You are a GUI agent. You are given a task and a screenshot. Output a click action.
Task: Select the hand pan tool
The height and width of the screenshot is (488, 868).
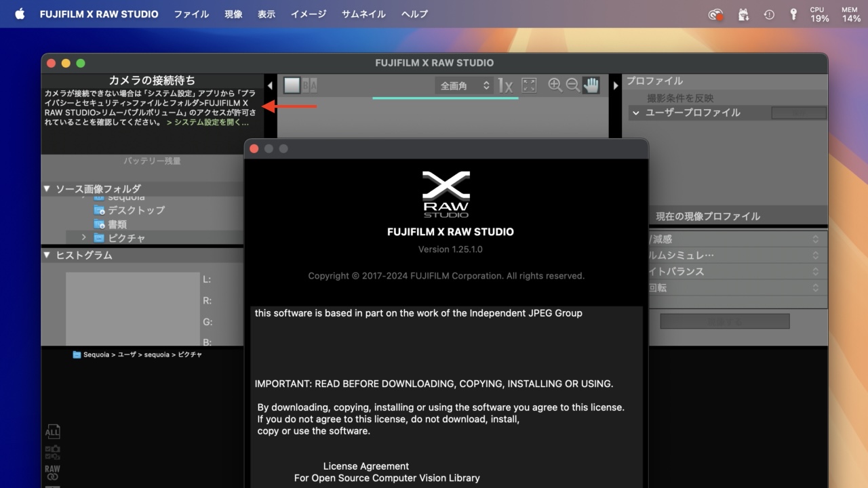pyautogui.click(x=591, y=85)
